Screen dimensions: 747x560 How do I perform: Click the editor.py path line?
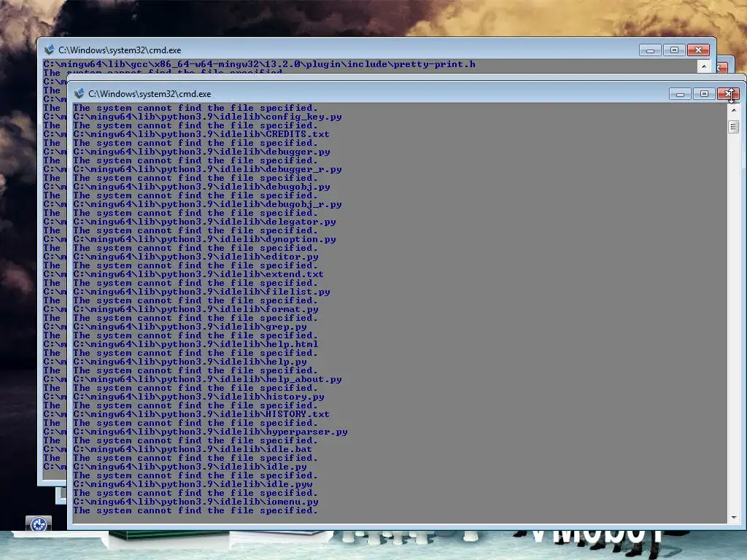click(196, 257)
